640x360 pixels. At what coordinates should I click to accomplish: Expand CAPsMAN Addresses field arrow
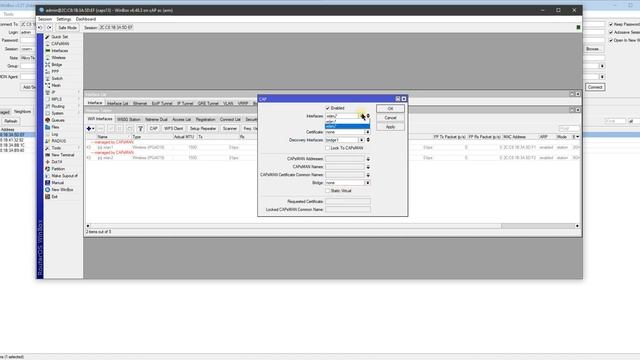coord(368,159)
